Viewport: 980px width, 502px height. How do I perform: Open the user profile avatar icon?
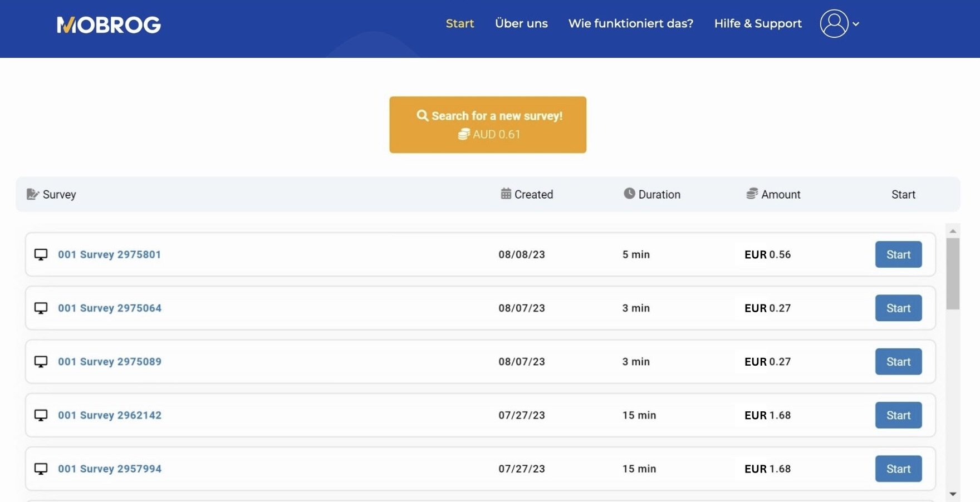pyautogui.click(x=834, y=24)
